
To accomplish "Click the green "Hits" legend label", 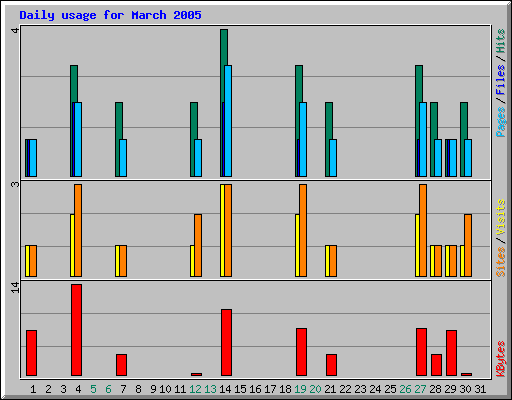I will [x=500, y=41].
